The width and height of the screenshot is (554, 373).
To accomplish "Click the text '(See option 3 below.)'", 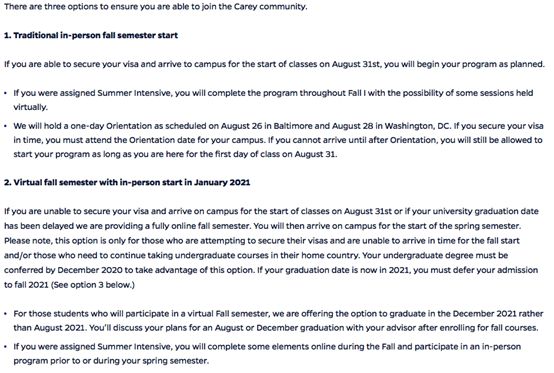I will [x=93, y=285].
